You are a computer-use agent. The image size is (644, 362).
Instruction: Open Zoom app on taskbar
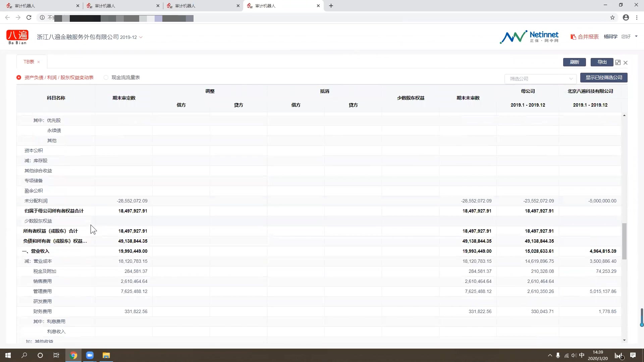[x=90, y=355]
